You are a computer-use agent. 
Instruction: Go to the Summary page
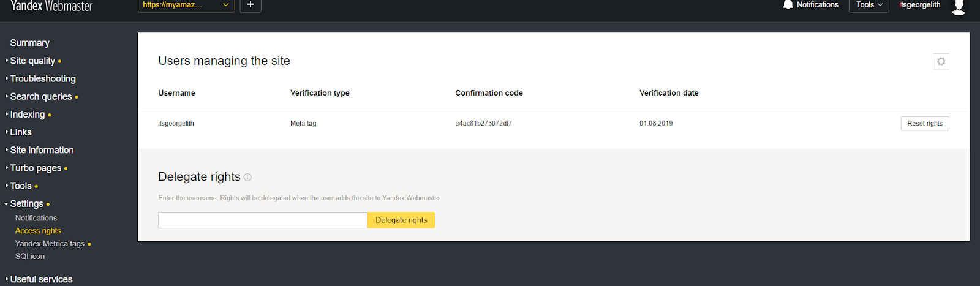click(x=30, y=43)
